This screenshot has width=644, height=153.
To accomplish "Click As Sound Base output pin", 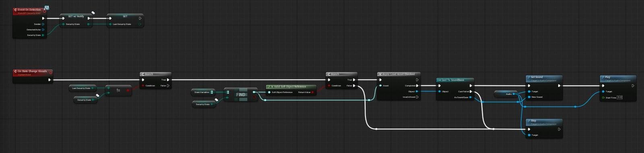I will pyautogui.click(x=471, y=97).
